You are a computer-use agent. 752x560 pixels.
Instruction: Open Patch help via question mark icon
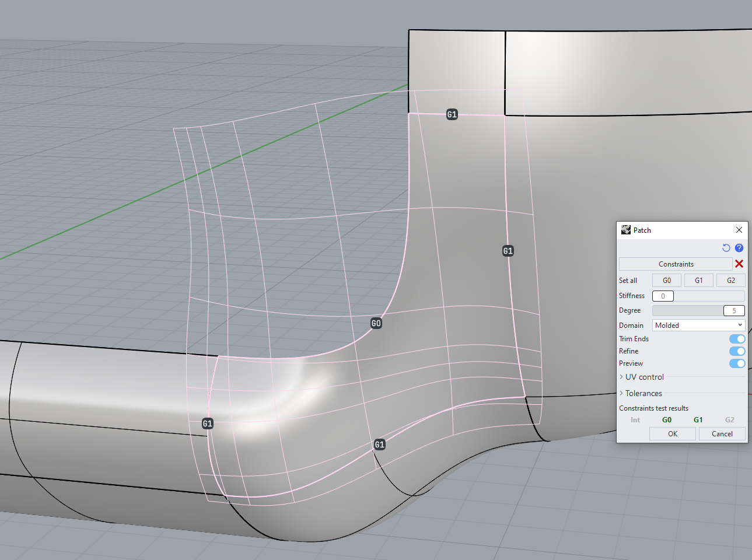[739, 248]
